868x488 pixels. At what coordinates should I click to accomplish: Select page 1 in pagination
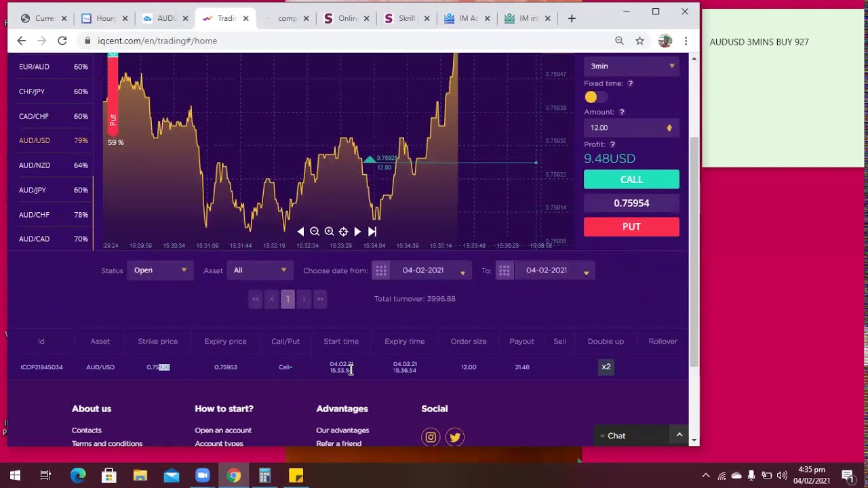(x=288, y=299)
